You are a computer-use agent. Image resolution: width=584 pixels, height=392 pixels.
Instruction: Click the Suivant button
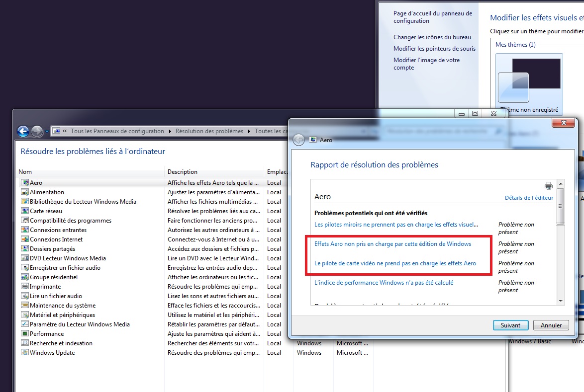[511, 325]
